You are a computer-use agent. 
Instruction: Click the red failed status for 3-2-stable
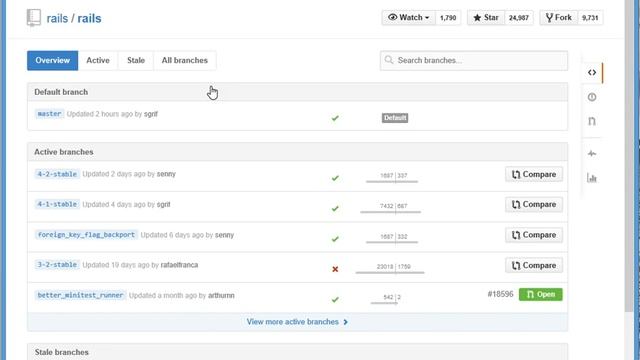(x=335, y=269)
